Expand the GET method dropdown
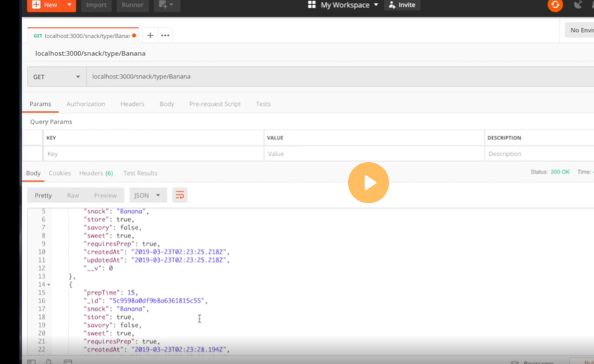The width and height of the screenshot is (594, 364). click(x=56, y=77)
